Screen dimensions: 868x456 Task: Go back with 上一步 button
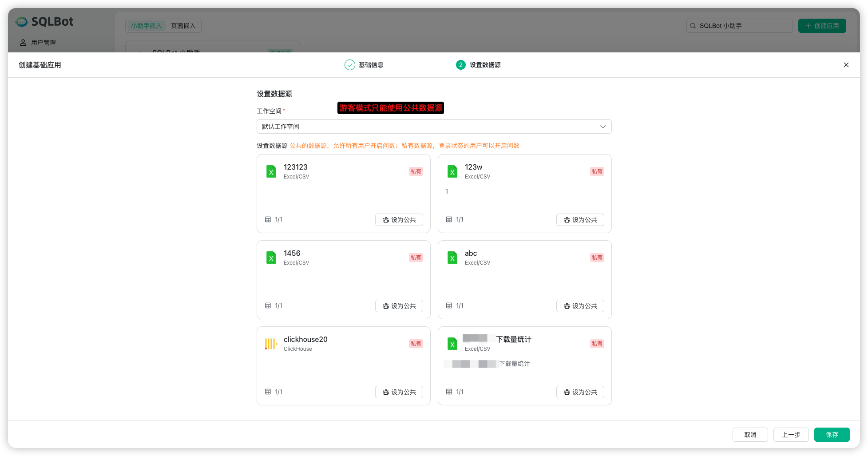tap(791, 435)
